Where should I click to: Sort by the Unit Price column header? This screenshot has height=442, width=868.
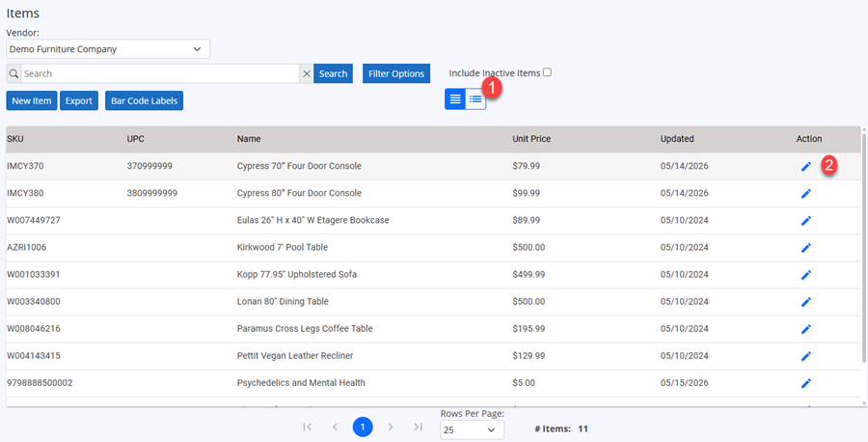pos(531,139)
